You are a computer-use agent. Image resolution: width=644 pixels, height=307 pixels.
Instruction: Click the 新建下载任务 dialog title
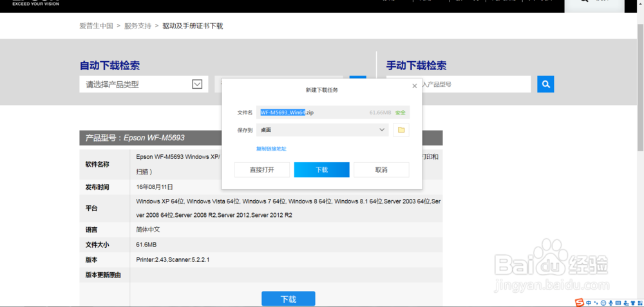click(x=322, y=90)
